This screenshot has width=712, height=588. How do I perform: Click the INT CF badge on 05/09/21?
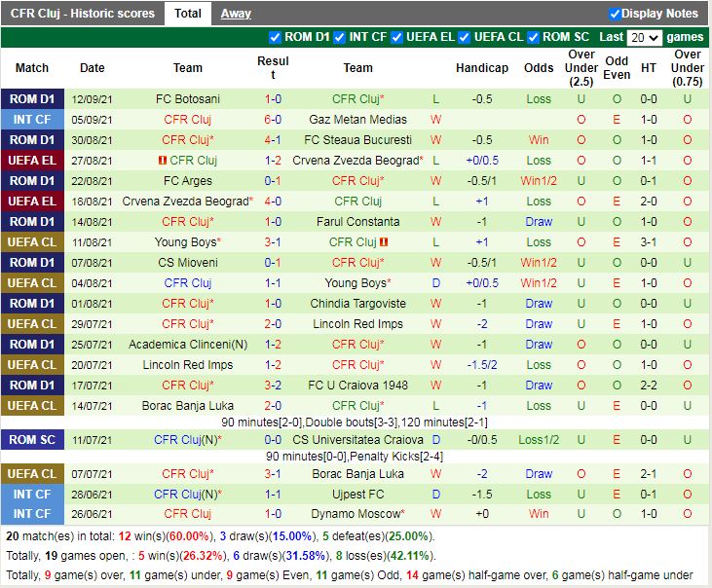[32, 120]
